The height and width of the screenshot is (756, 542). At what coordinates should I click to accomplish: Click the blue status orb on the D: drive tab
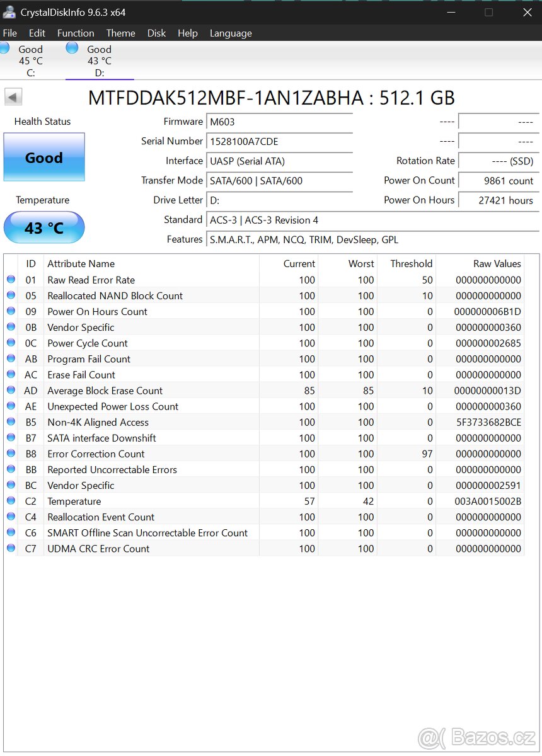tap(72, 48)
